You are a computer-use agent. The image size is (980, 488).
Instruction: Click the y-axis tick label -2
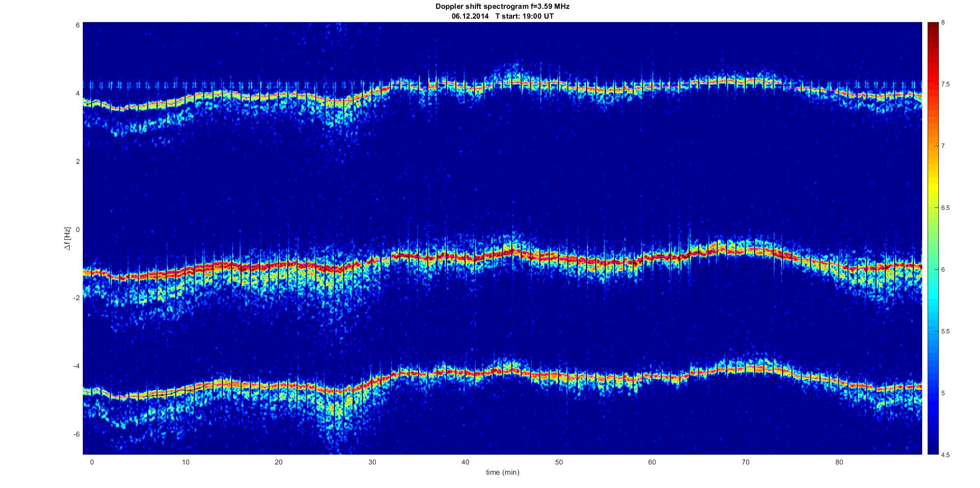76,298
